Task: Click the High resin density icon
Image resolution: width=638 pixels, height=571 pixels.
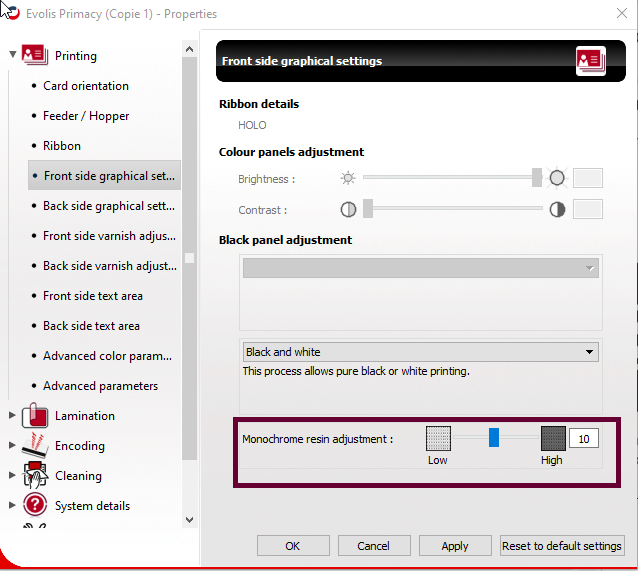Action: click(x=553, y=438)
